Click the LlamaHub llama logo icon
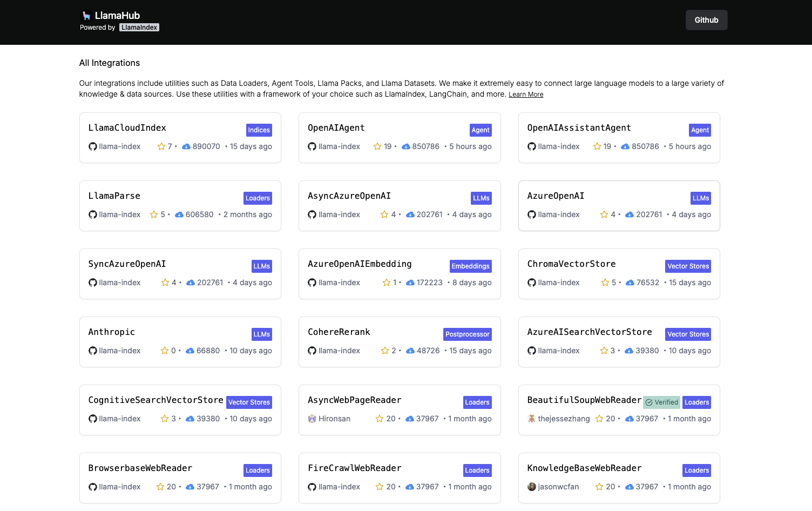 click(x=86, y=16)
